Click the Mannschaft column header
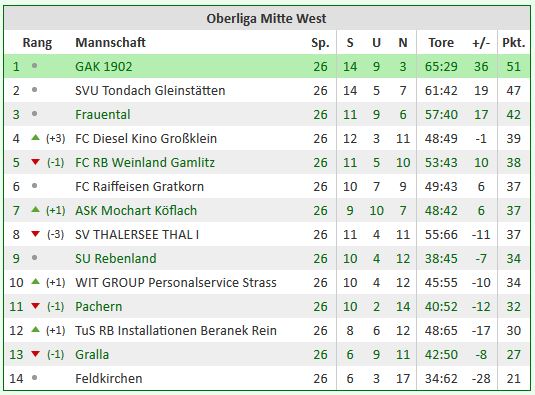Image resolution: width=535 pixels, height=395 pixels. pyautogui.click(x=110, y=43)
